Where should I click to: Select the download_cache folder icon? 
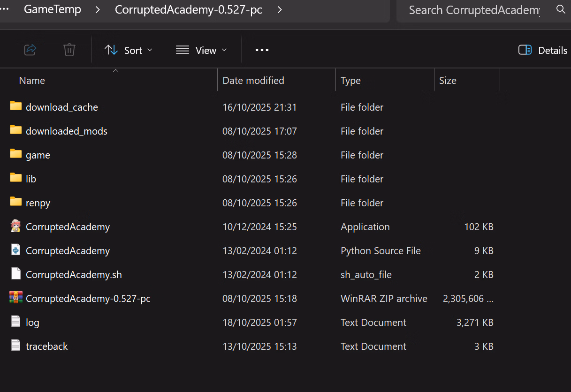15,106
